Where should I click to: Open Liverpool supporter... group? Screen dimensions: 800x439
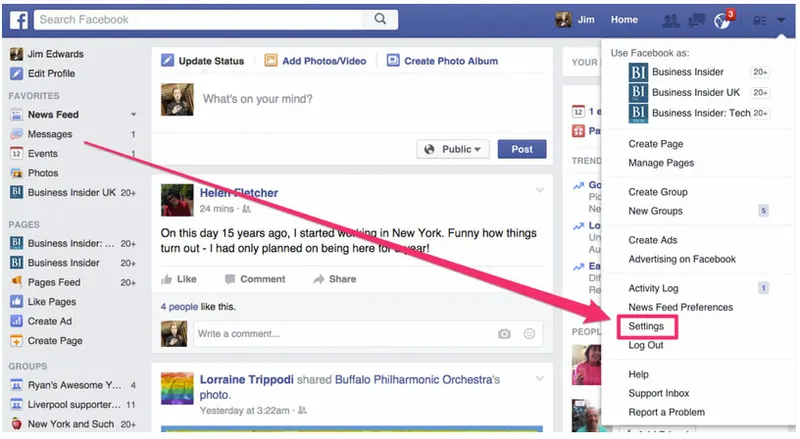pyautogui.click(x=73, y=404)
